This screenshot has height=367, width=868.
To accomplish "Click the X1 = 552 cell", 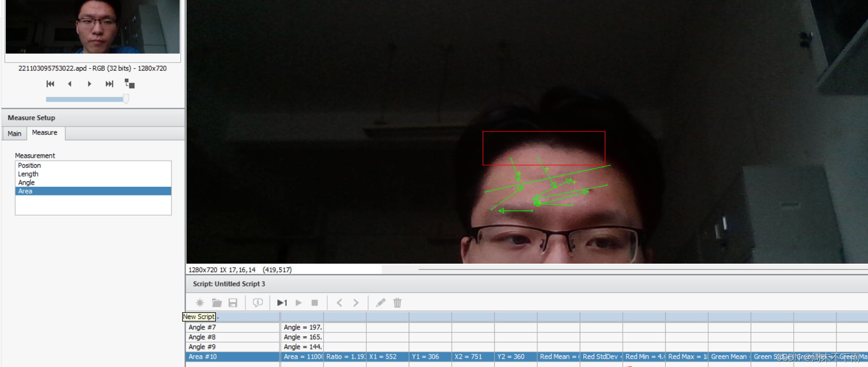I will coord(387,357).
